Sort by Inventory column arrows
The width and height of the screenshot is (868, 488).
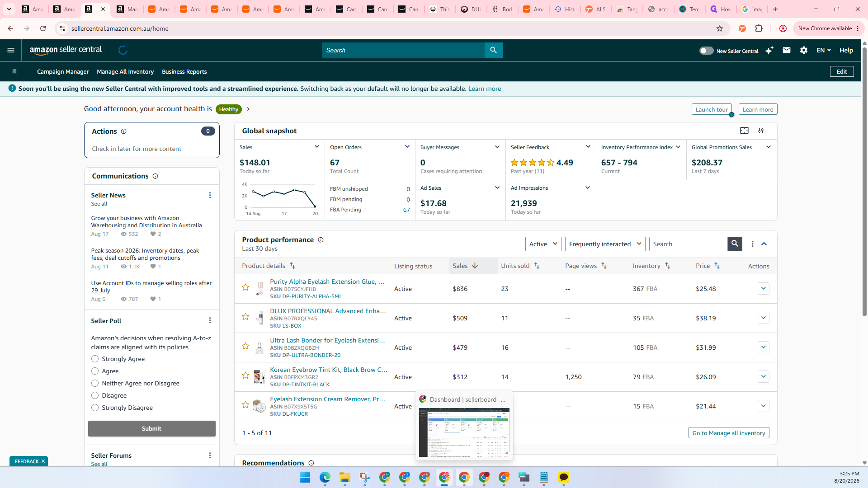point(667,266)
